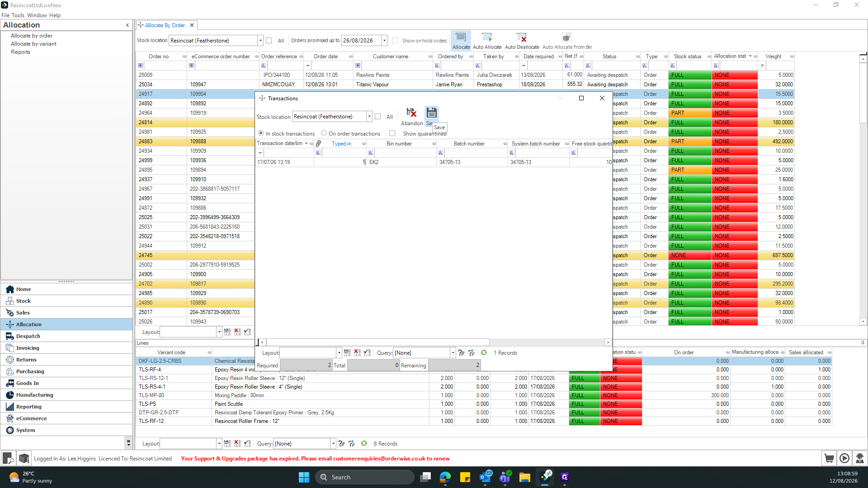Click refresh icon in Transactions window footer
This screenshot has width=868, height=488.
(x=484, y=352)
